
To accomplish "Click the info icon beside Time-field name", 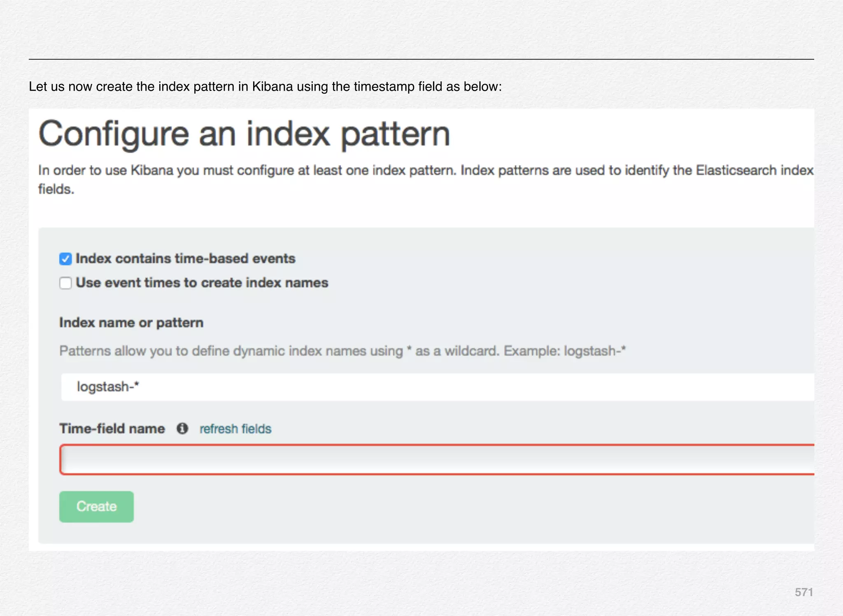I will [182, 429].
